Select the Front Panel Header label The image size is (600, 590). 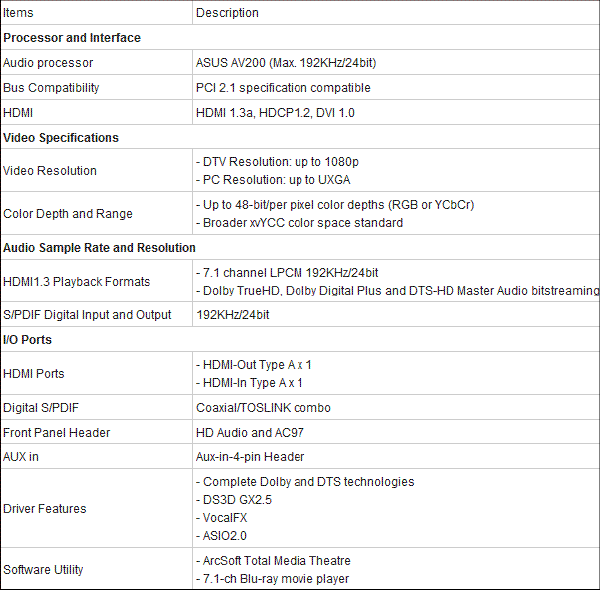tap(56, 432)
